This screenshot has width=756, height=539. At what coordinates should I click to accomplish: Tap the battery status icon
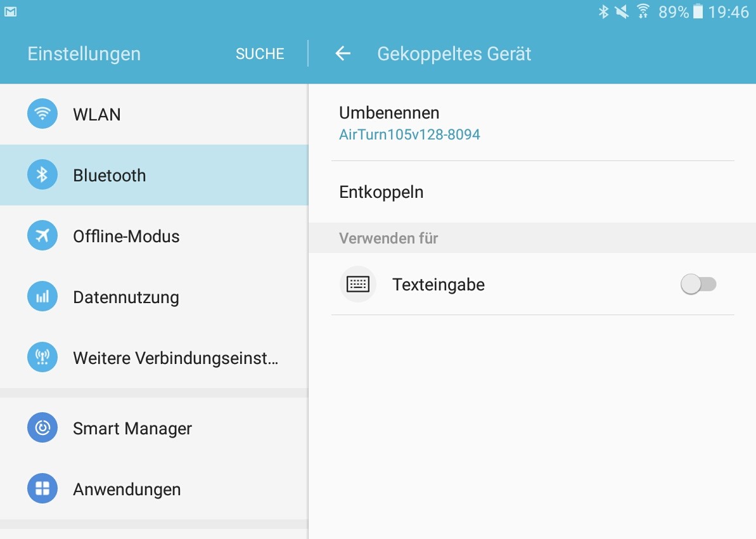click(698, 11)
